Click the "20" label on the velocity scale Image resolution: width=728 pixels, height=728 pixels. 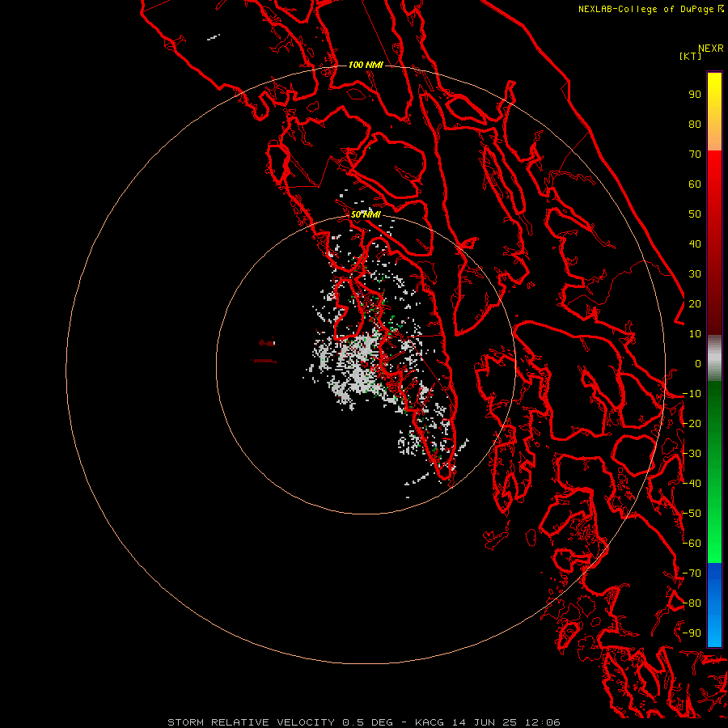695,304
